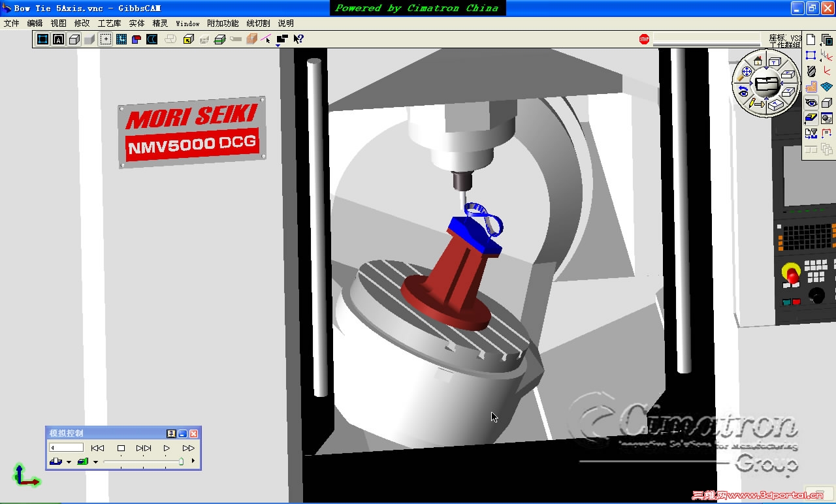Fast-forward the simulation
This screenshot has height=504, width=836.
coord(189,449)
